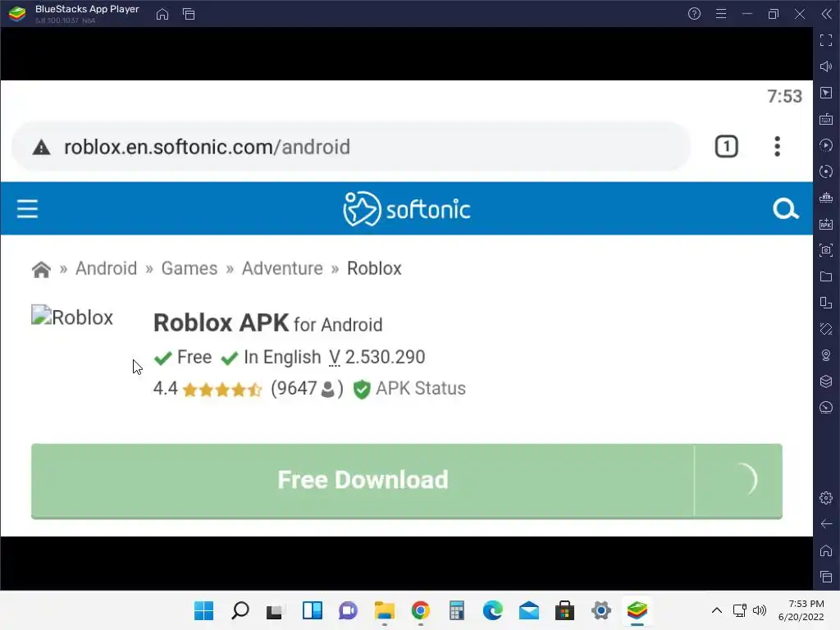Open Softonic search magnifier icon
Image resolution: width=840 pixels, height=630 pixels.
[785, 209]
